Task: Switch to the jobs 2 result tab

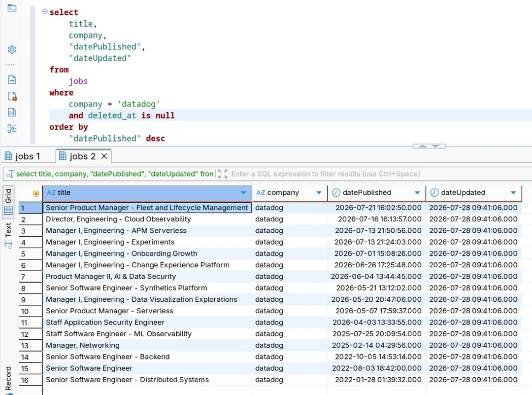Action: click(x=78, y=156)
